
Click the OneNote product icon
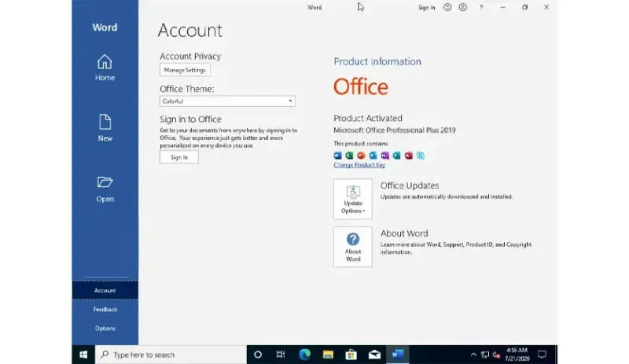(x=384, y=156)
